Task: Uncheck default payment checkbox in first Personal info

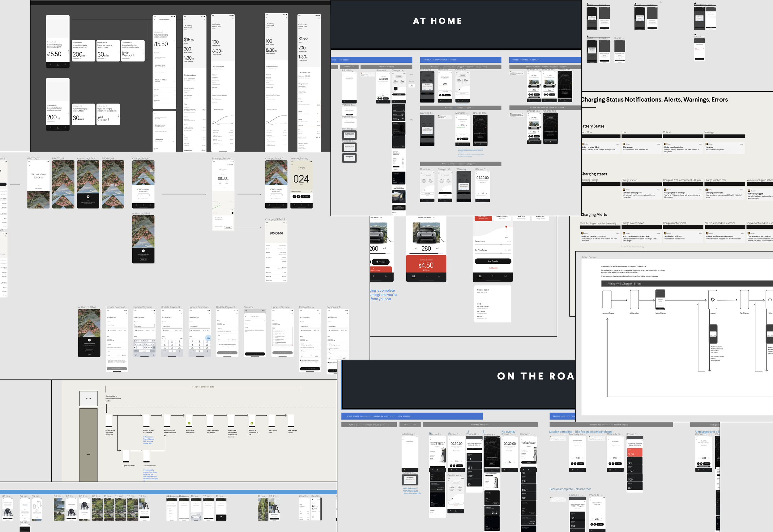Action: pyautogui.click(x=301, y=360)
